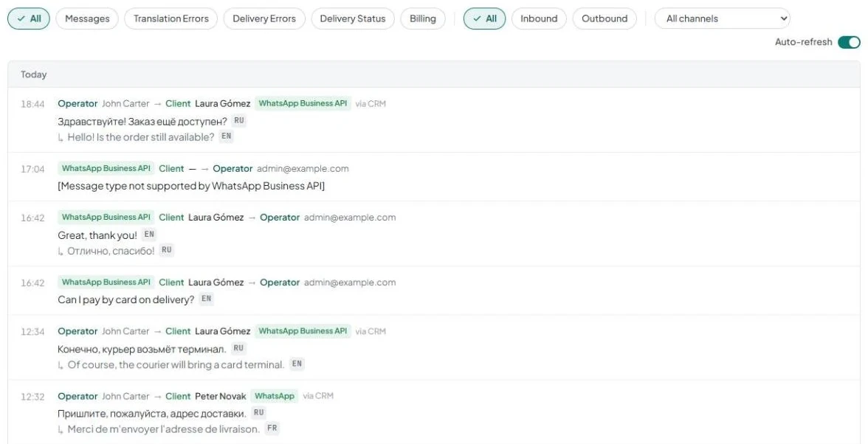Click 'via CRM' label in 18:44 row

[x=371, y=103]
